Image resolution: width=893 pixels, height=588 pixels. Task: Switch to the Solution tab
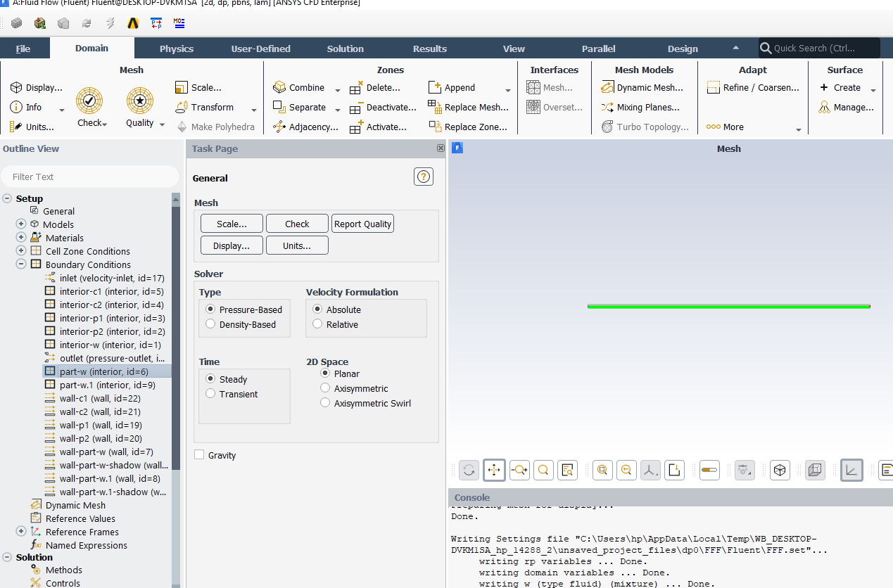(x=346, y=49)
